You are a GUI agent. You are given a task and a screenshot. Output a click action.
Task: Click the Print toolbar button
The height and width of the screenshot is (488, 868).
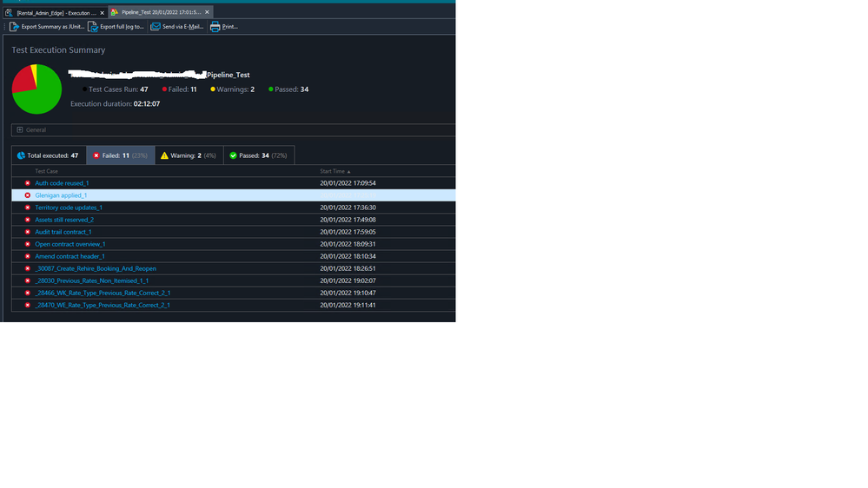pos(224,27)
